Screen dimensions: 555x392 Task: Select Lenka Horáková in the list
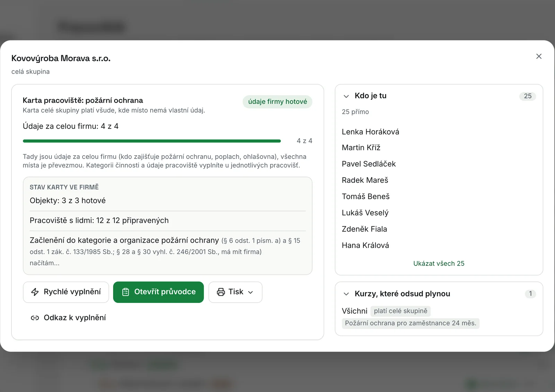point(370,132)
